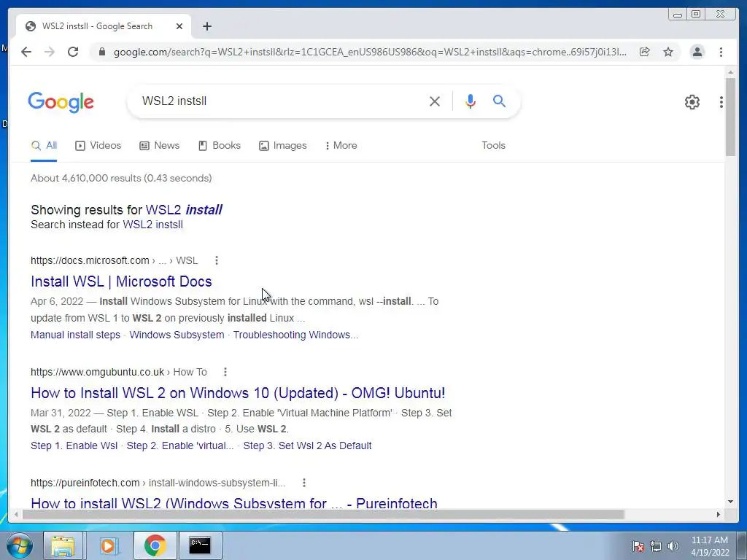Open the Windows Subsystem sitelink
Viewport: 747px width, 560px height.
pyautogui.click(x=177, y=335)
